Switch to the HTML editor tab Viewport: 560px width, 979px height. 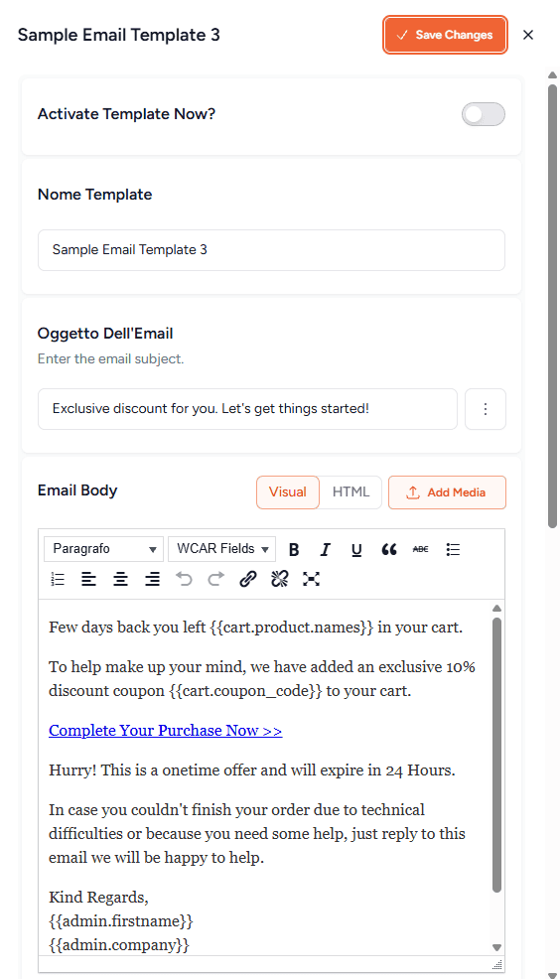pos(350,492)
